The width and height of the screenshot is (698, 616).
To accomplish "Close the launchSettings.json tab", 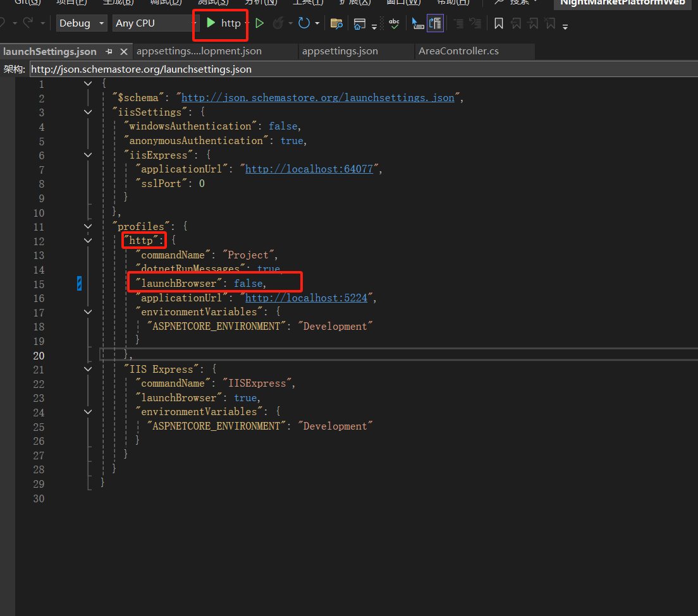I will [x=124, y=52].
